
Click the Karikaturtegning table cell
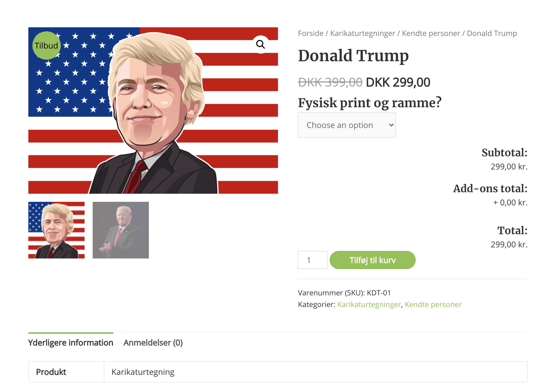tap(316, 372)
